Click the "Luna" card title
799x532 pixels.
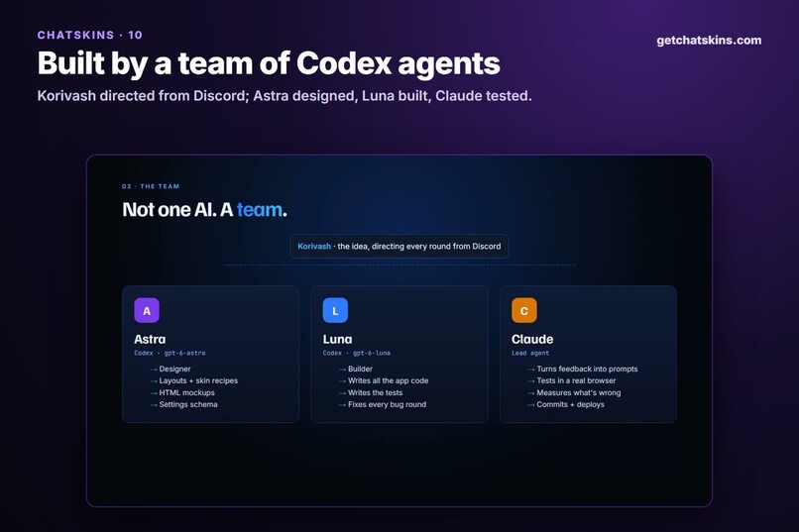point(337,339)
